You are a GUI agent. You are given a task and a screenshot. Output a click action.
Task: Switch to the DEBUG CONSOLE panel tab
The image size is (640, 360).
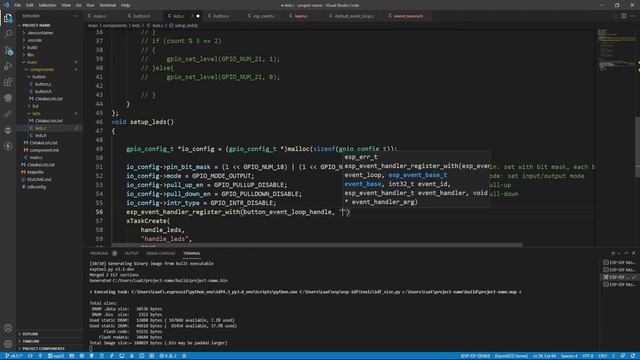160,253
